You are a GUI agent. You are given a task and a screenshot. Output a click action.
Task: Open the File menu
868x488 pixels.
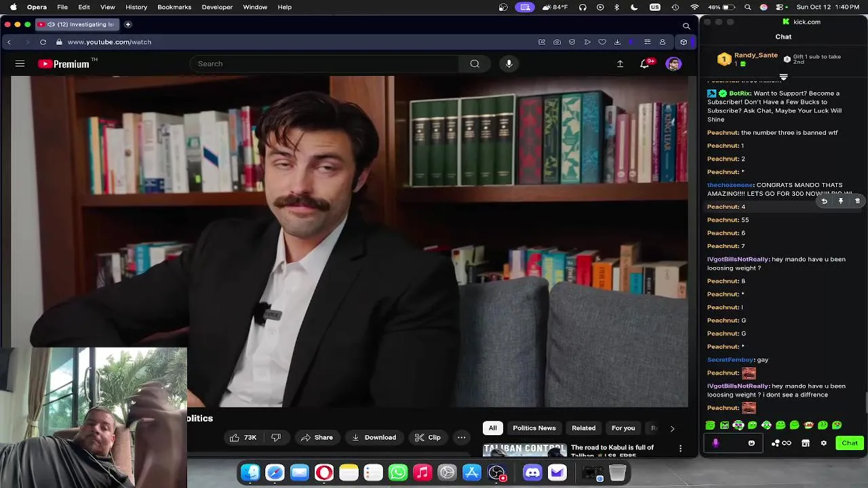[x=62, y=7]
